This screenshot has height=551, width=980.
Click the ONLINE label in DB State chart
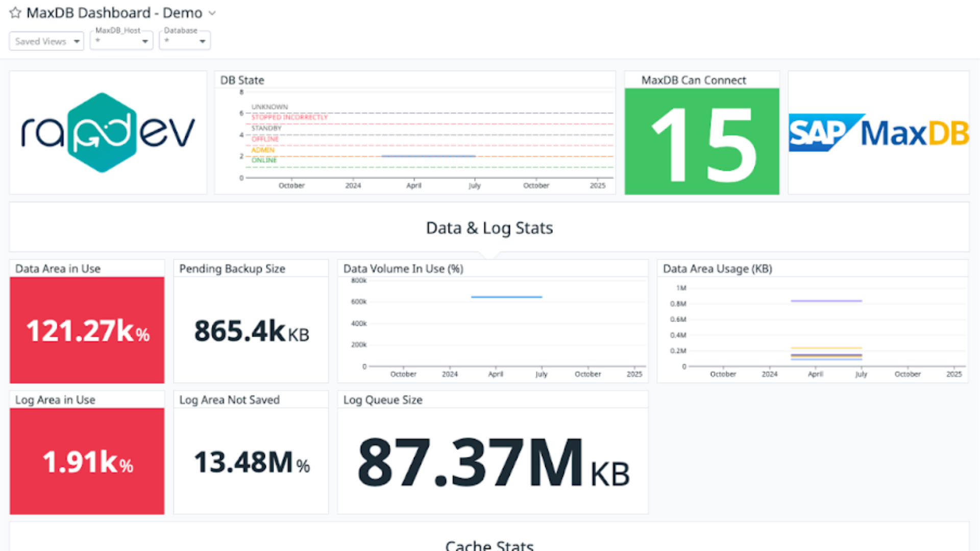click(x=264, y=160)
